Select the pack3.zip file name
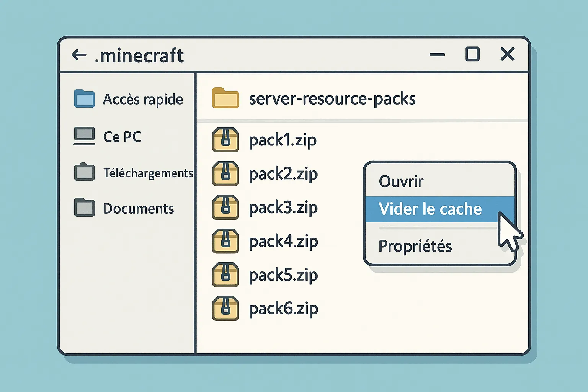Screen dimensions: 588x392 [x=283, y=207]
